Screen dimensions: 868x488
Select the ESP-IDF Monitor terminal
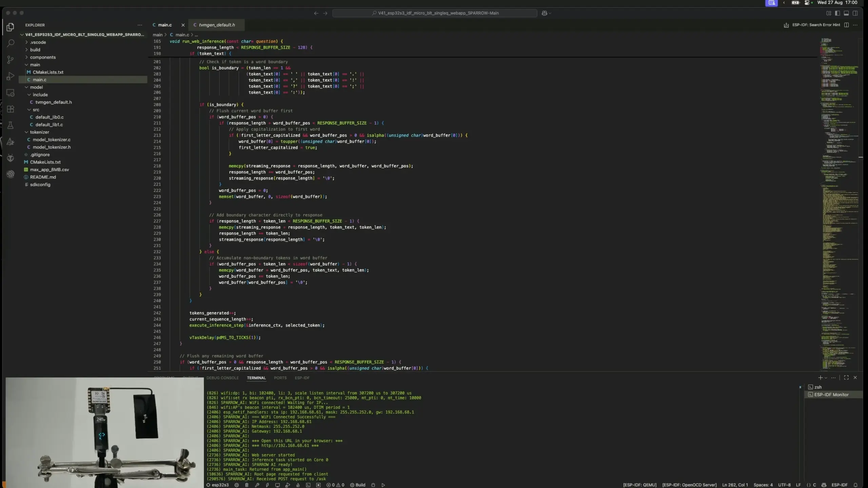coord(833,395)
